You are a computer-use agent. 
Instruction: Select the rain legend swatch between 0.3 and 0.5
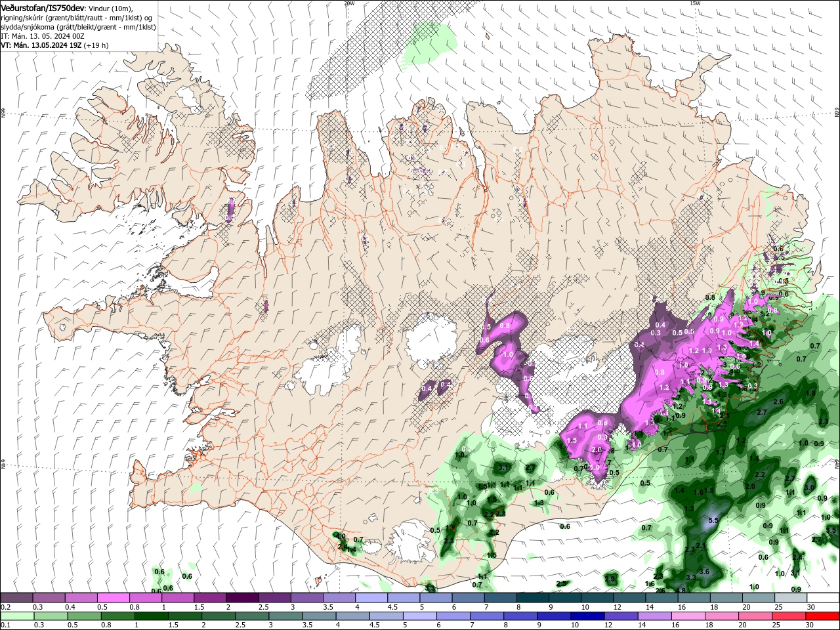click(51, 616)
